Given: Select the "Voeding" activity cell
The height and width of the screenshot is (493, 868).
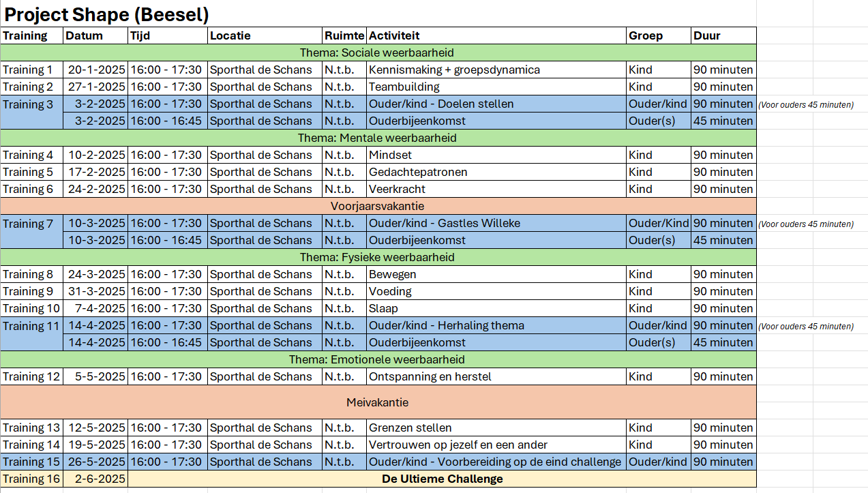Looking at the screenshot, I should (x=496, y=291).
